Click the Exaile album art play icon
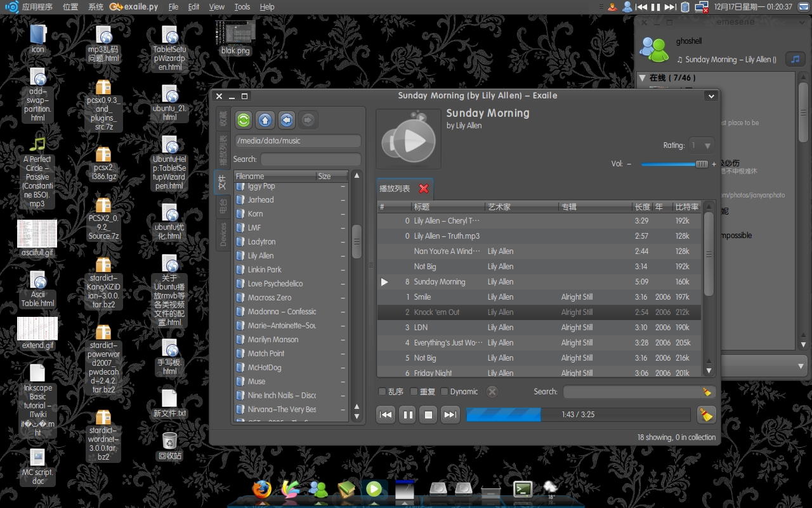Screen dimensions: 812x508 [x=409, y=139]
